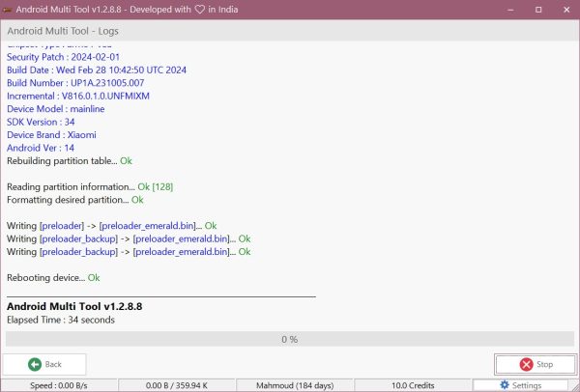Screen dimensions: 580x392
Task: Click the heart icon in title bar
Action: (x=200, y=10)
